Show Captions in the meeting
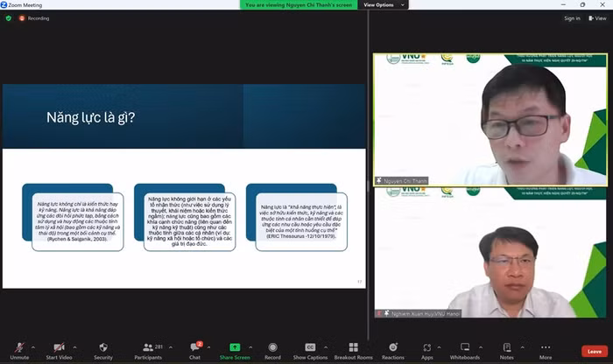This screenshot has height=364, width=613. coord(310,349)
